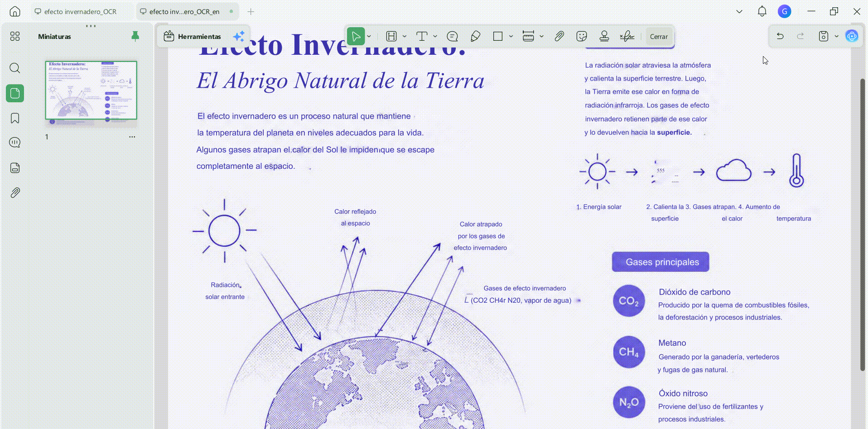868x429 pixels.
Task: Open the sidebar icon below comments
Action: coord(15,168)
